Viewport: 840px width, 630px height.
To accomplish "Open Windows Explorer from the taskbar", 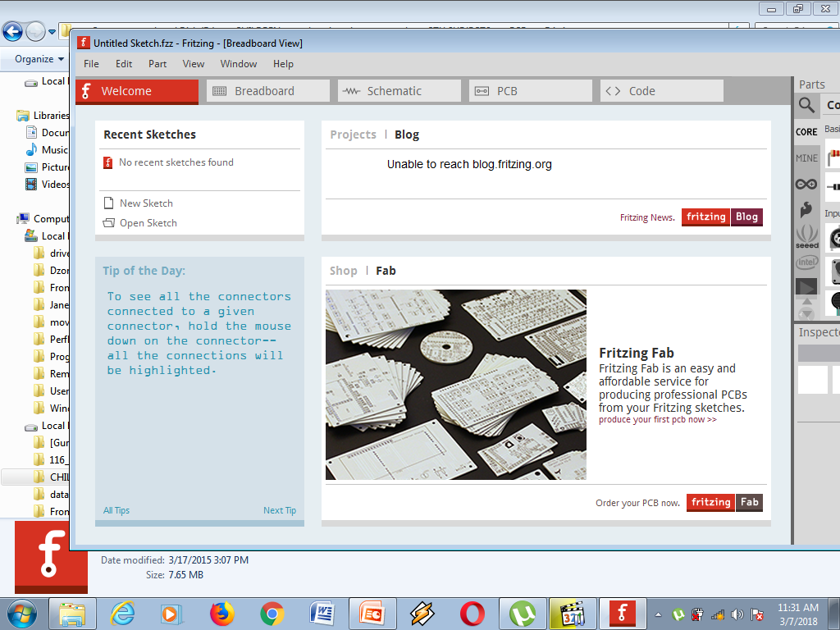I will [72, 614].
